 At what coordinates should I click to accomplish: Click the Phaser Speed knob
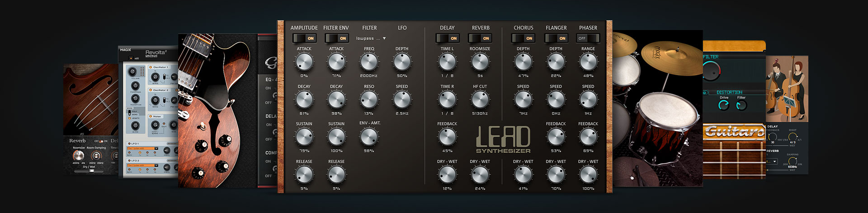tap(588, 99)
